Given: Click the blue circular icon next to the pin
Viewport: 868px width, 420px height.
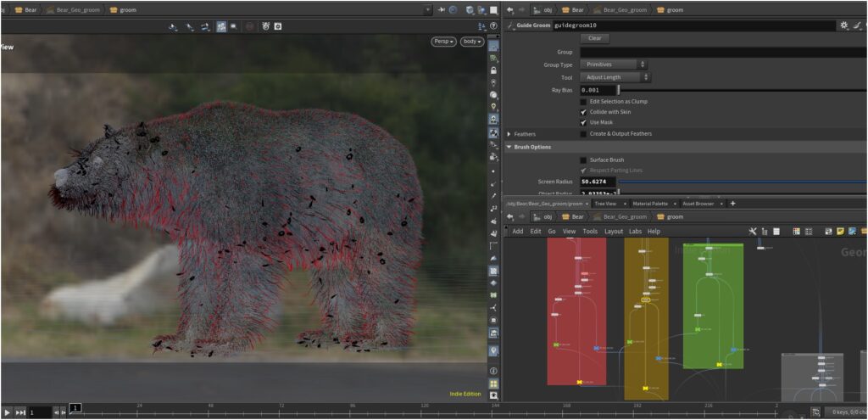Looking at the screenshot, I should (x=453, y=10).
